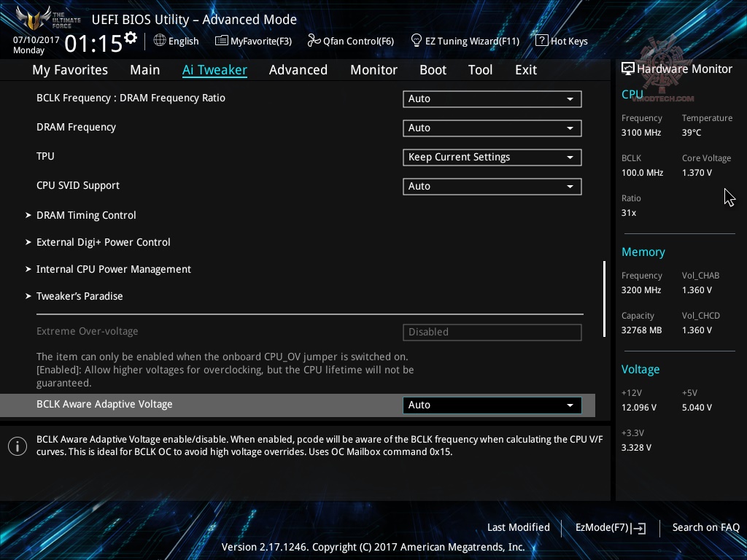Click the MyFavorite list icon

(x=222, y=41)
